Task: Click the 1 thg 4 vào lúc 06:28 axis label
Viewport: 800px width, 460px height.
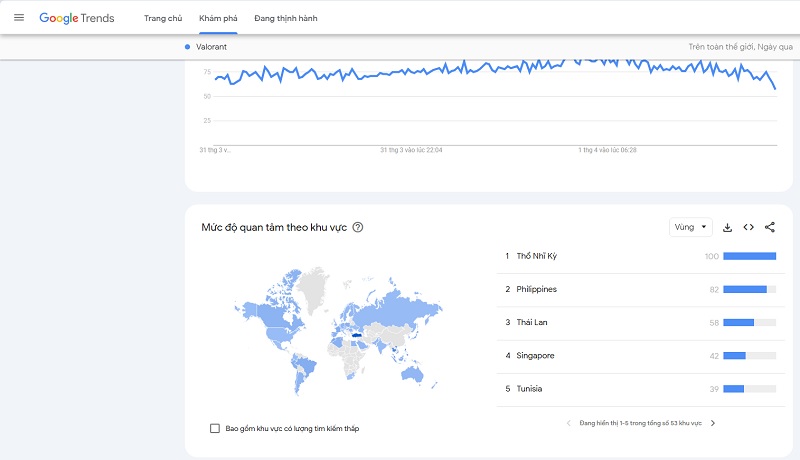Action: (607, 150)
